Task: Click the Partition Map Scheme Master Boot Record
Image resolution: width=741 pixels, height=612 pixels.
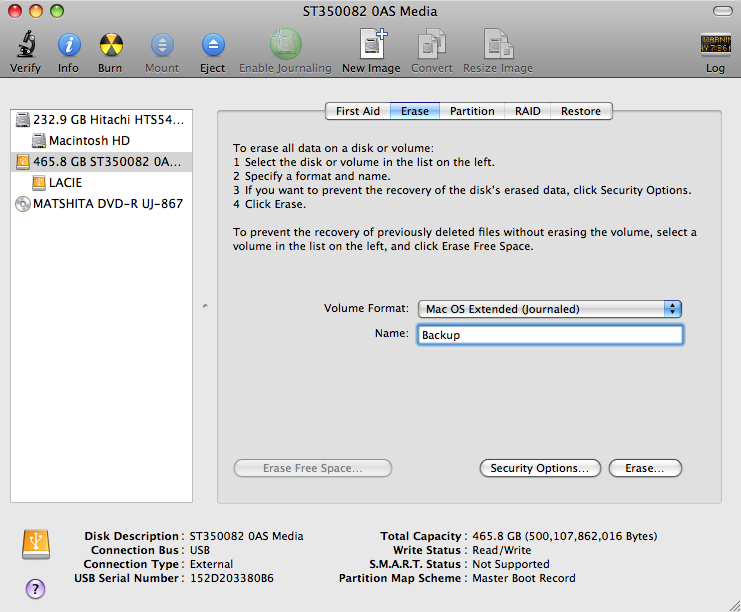Action: (x=524, y=578)
